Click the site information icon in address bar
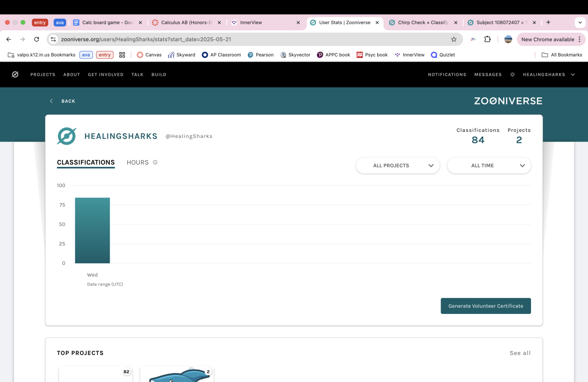This screenshot has height=382, width=588. tap(53, 40)
